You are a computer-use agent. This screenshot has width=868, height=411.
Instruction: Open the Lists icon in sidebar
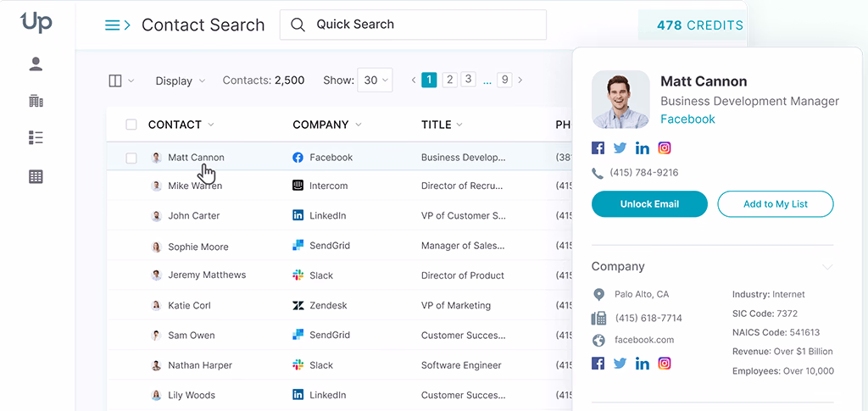36,138
